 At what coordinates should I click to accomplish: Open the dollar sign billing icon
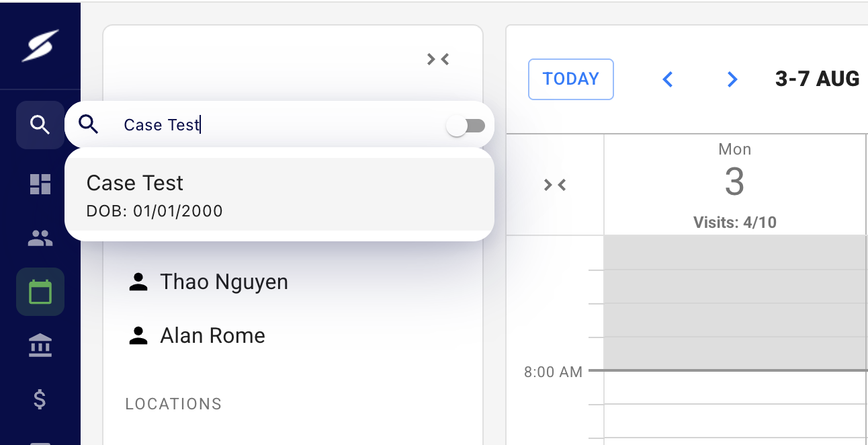[x=40, y=399]
